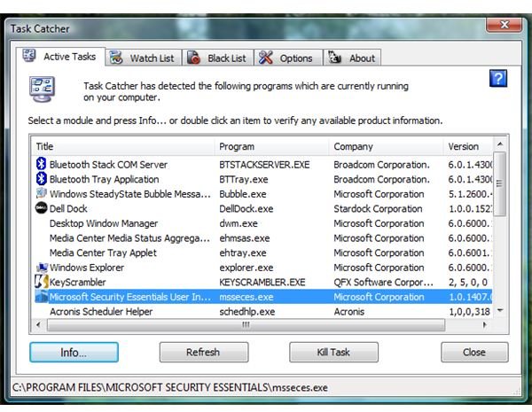
Task: Click the dwm.exe program cell
Action: (x=239, y=223)
